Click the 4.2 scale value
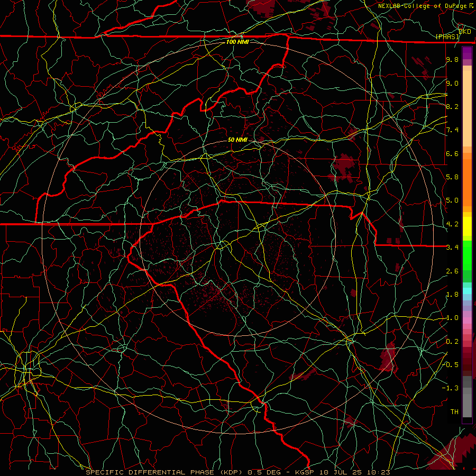 [x=452, y=224]
